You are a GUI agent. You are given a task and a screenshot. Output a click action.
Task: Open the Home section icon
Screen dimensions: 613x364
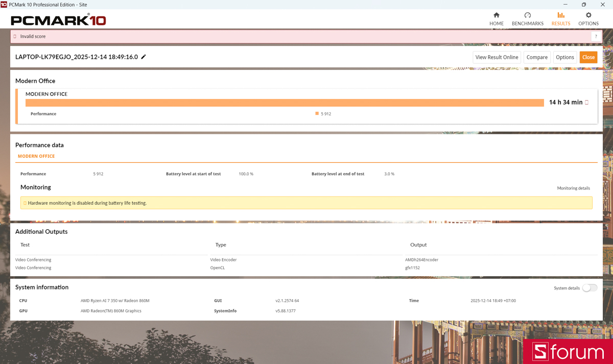pos(496,15)
